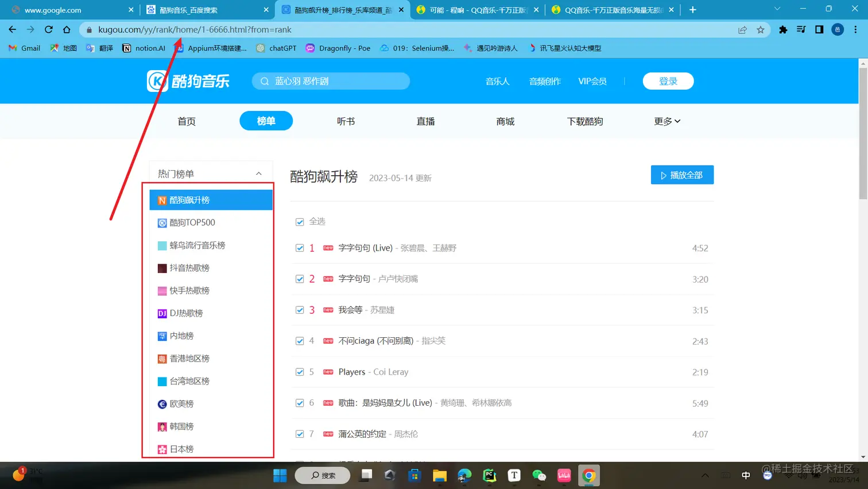
Task: Open the Chrome three-dot menu
Action: coord(855,30)
